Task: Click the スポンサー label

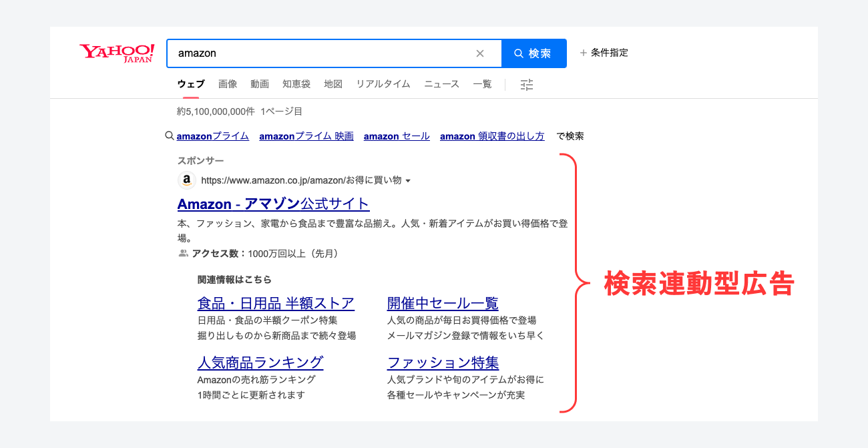Action: pos(201,161)
